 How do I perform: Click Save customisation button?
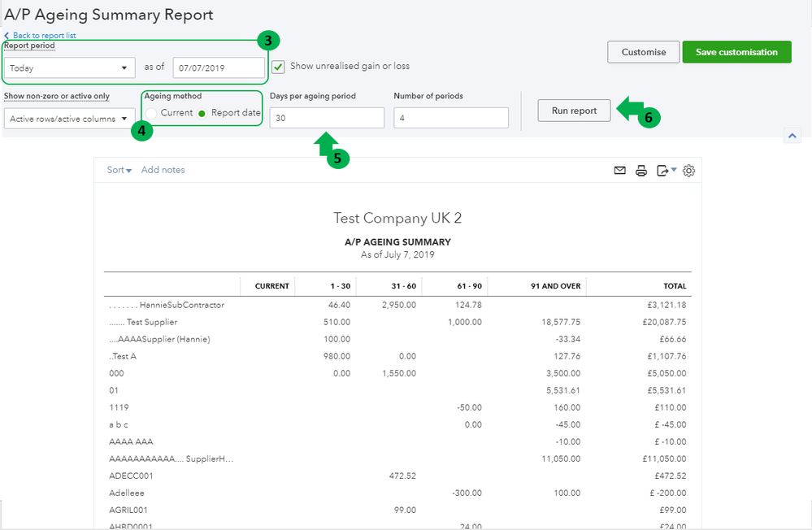(x=736, y=52)
